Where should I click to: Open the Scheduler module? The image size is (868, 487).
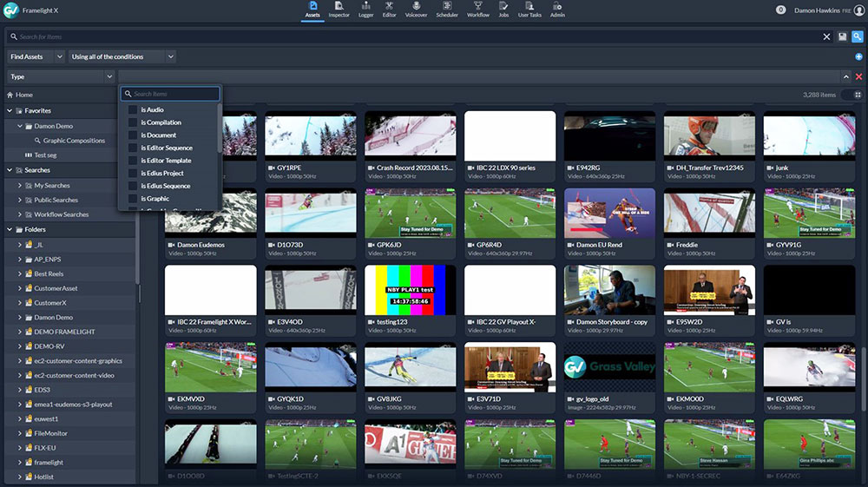(x=447, y=10)
